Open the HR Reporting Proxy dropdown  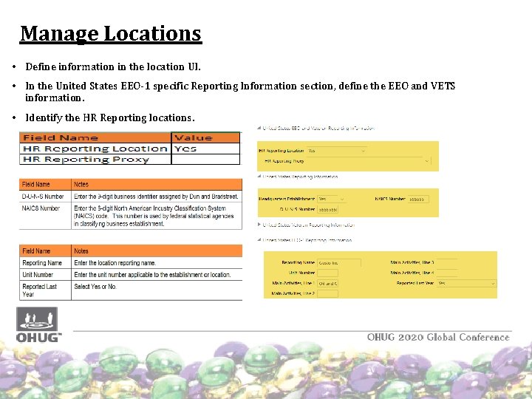[368, 161]
